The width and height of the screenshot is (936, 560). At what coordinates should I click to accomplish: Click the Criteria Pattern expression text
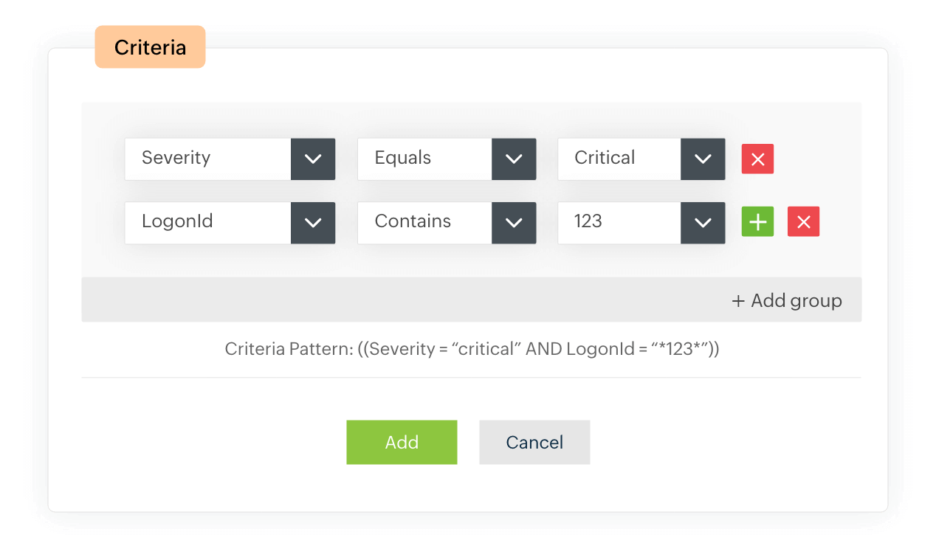click(x=472, y=349)
